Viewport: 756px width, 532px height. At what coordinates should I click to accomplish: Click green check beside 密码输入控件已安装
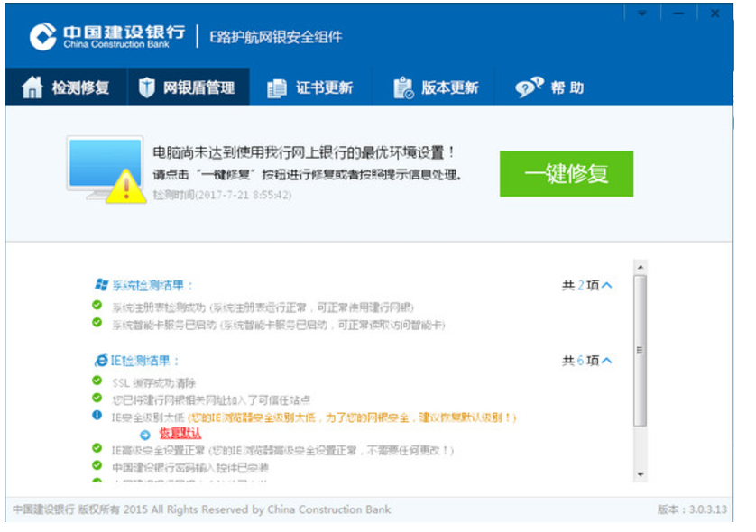[x=97, y=465]
